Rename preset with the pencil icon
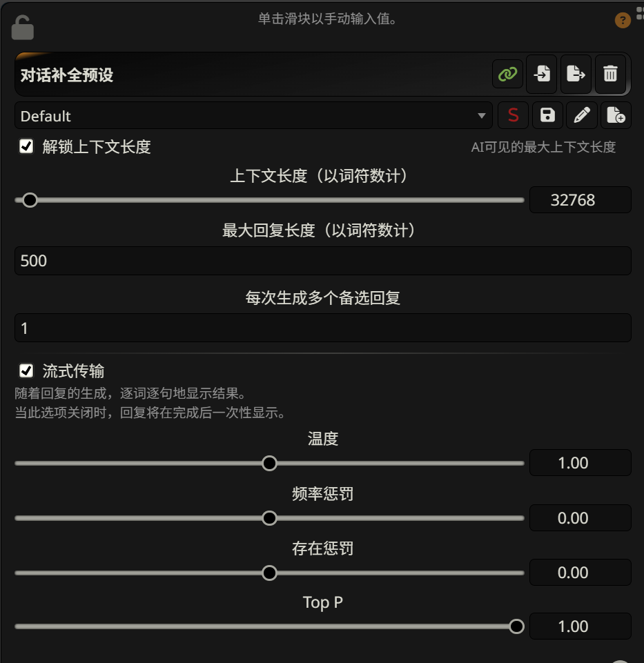Viewport: 644px width, 663px height. tap(582, 116)
